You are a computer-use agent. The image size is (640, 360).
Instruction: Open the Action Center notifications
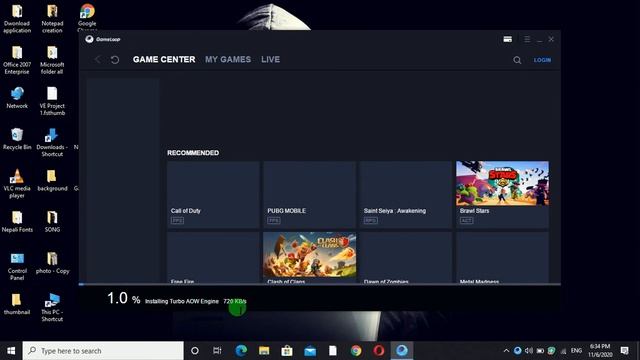(x=624, y=351)
